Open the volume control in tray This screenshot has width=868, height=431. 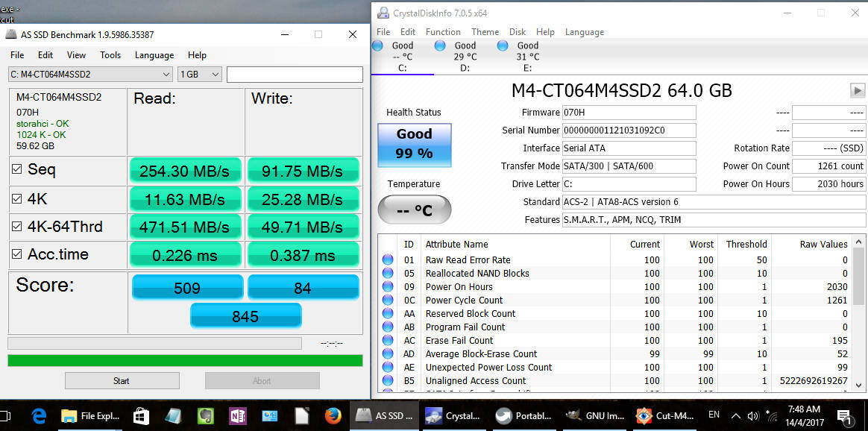click(753, 416)
